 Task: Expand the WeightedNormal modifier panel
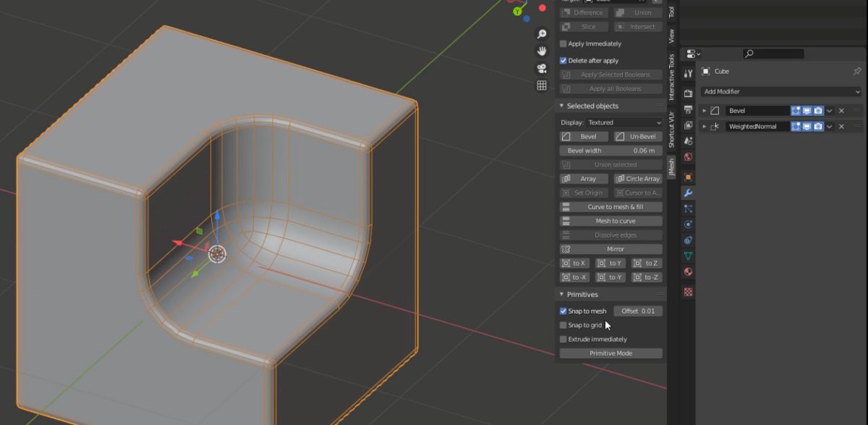(x=705, y=127)
